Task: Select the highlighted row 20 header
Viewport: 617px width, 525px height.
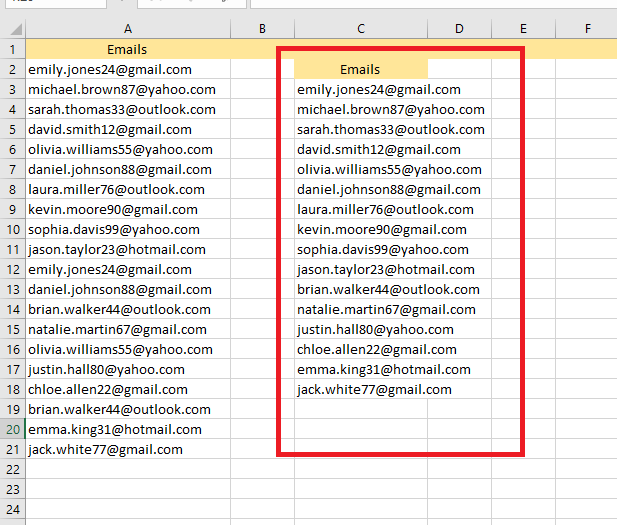Action: point(12,429)
